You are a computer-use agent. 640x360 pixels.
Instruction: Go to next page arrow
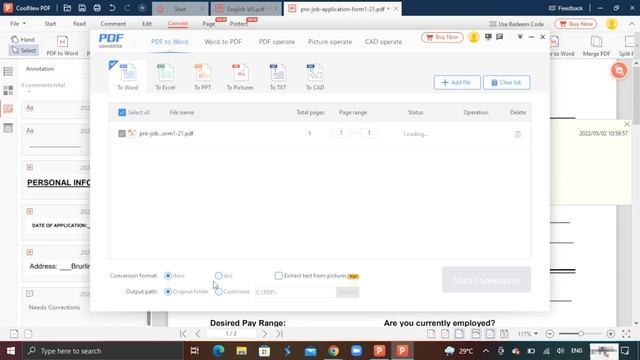264,334
